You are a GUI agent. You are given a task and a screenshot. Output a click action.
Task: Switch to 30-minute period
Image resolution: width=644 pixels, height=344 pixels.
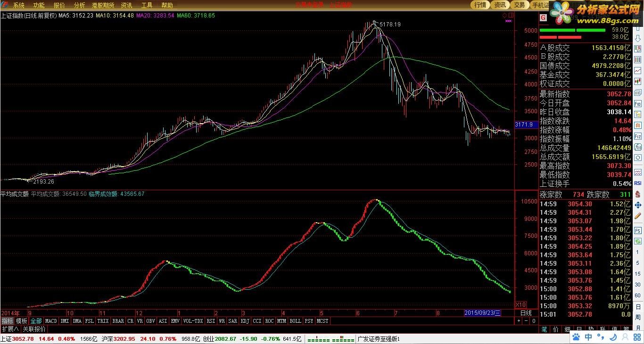tap(638, 285)
